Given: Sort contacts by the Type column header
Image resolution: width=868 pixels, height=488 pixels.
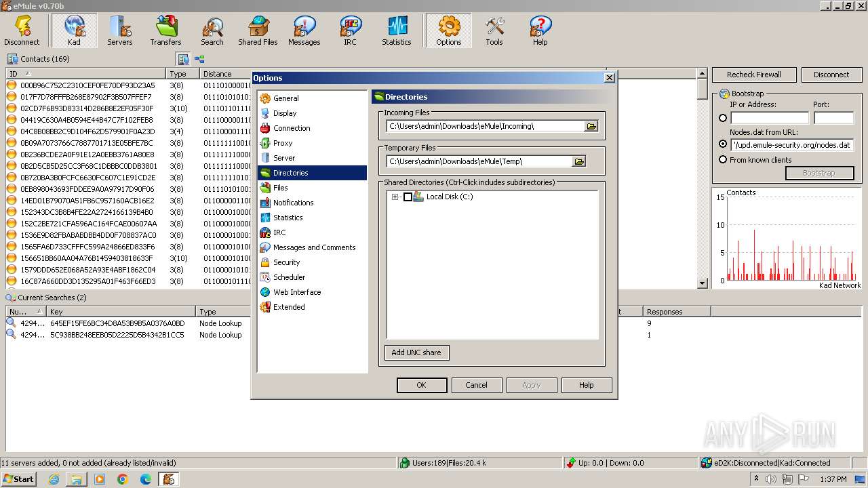Looking at the screenshot, I should (x=183, y=74).
